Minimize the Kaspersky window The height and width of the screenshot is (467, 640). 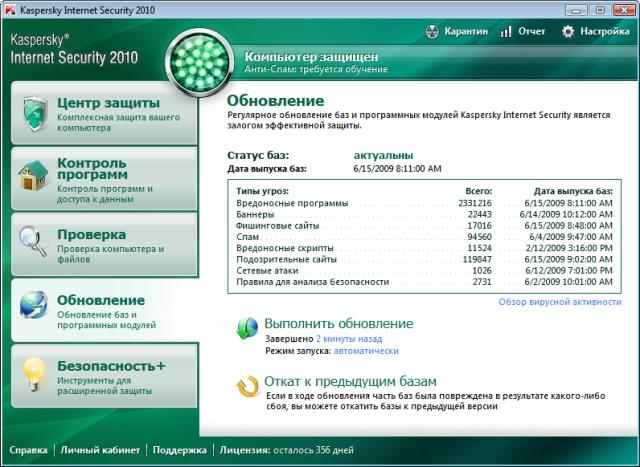coord(576,10)
